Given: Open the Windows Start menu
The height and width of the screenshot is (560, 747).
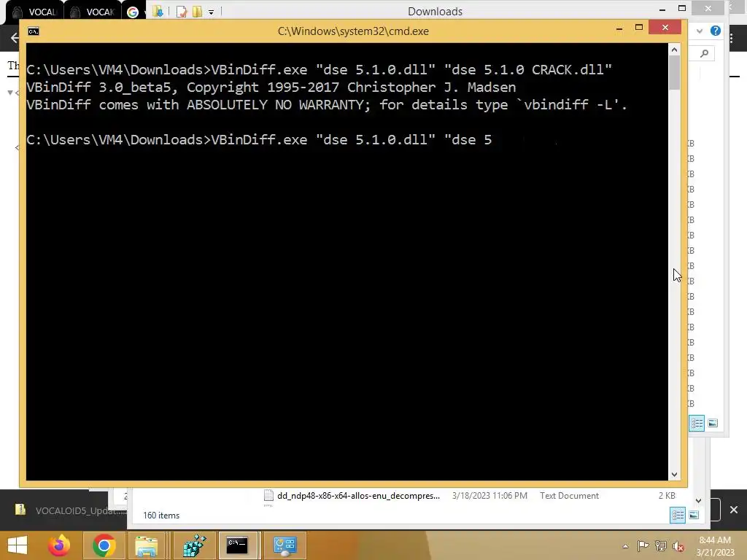Looking at the screenshot, I should point(18,545).
